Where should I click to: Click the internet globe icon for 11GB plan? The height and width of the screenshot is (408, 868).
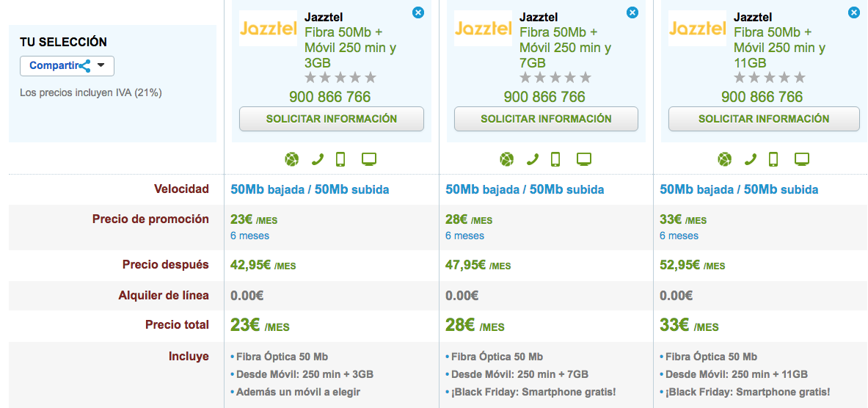pyautogui.click(x=725, y=159)
